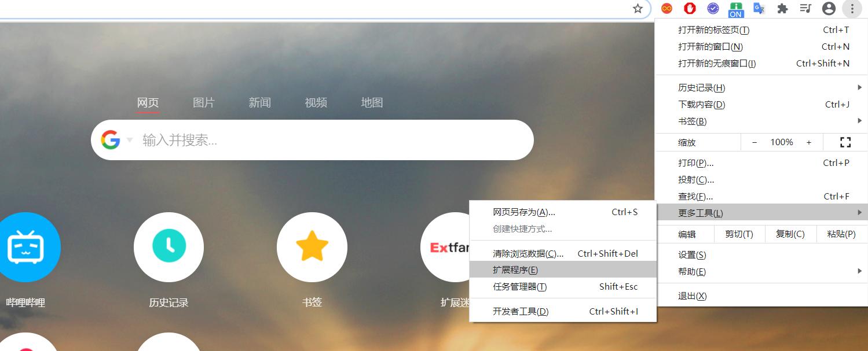Decrease zoom with the minus button

[x=755, y=142]
